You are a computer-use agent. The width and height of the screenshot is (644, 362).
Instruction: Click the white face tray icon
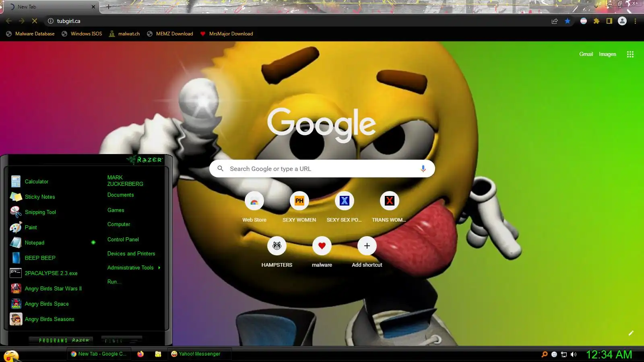coord(554,354)
